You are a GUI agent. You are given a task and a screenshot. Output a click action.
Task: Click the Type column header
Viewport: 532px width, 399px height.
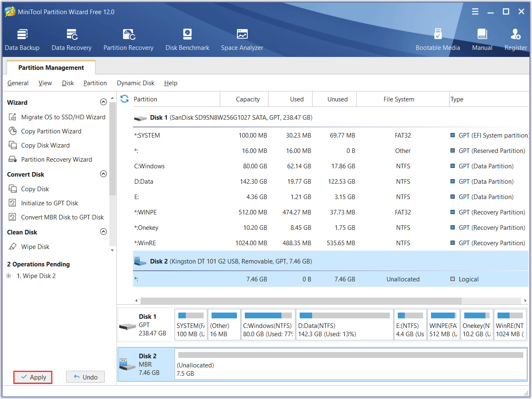coord(489,99)
